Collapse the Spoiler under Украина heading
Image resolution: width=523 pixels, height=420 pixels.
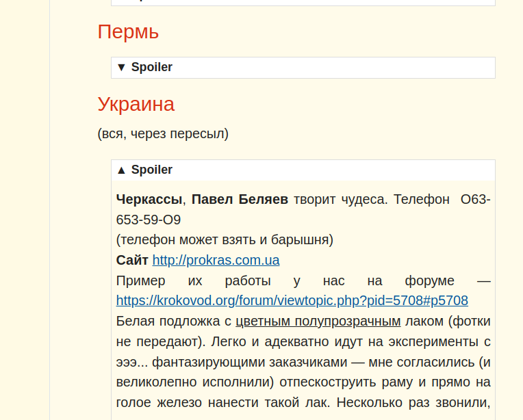point(152,170)
